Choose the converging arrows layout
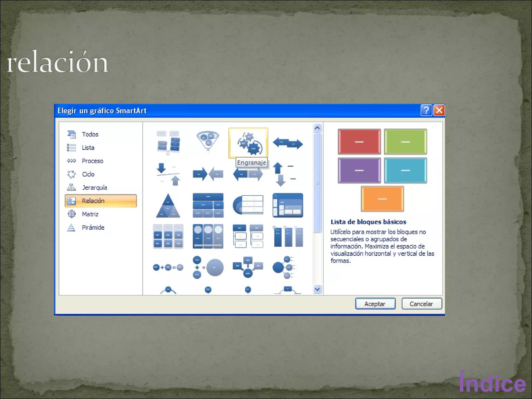This screenshot has height=399, width=532. pyautogui.click(x=208, y=174)
